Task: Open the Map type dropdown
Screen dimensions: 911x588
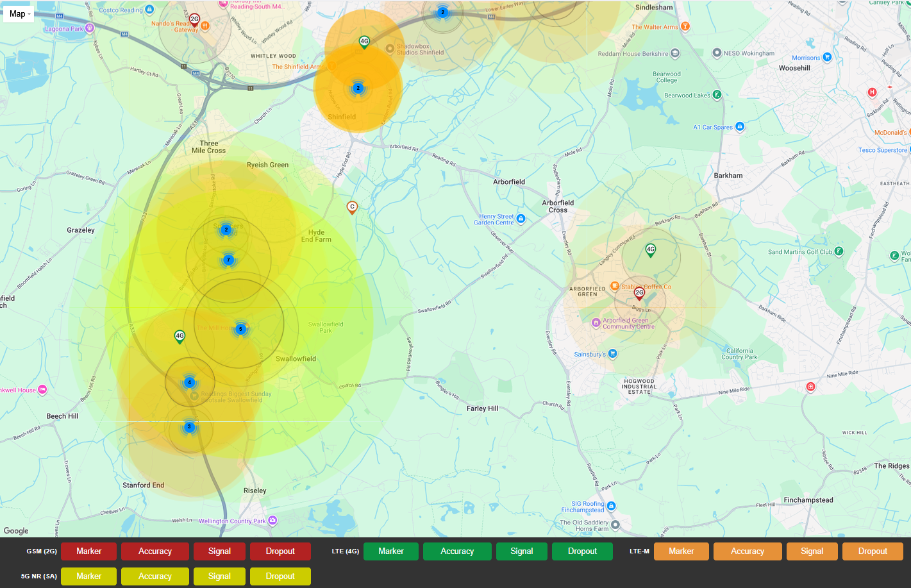Action: point(19,13)
